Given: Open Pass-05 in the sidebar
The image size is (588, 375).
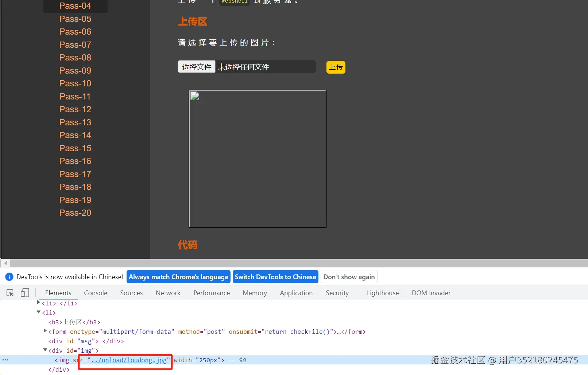Looking at the screenshot, I should pos(75,19).
